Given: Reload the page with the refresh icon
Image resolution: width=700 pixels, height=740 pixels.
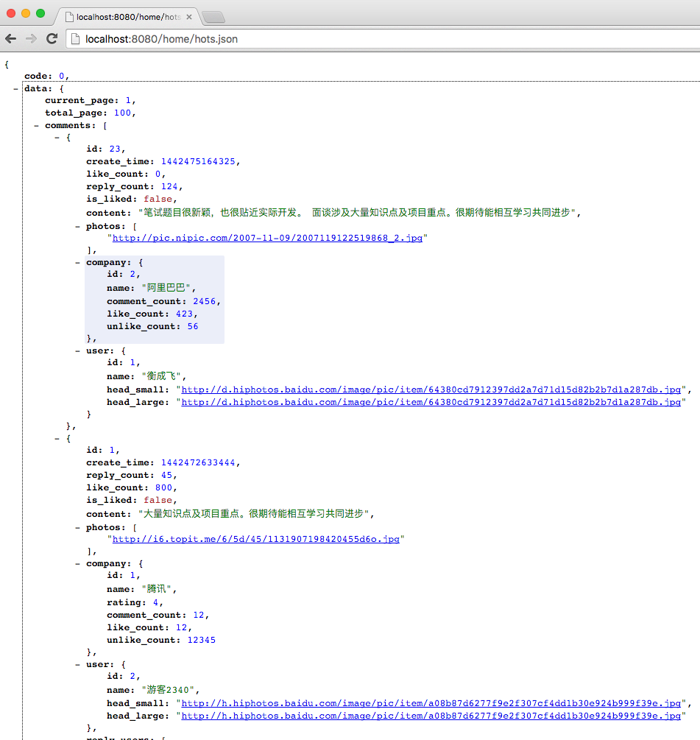Looking at the screenshot, I should click(x=52, y=39).
